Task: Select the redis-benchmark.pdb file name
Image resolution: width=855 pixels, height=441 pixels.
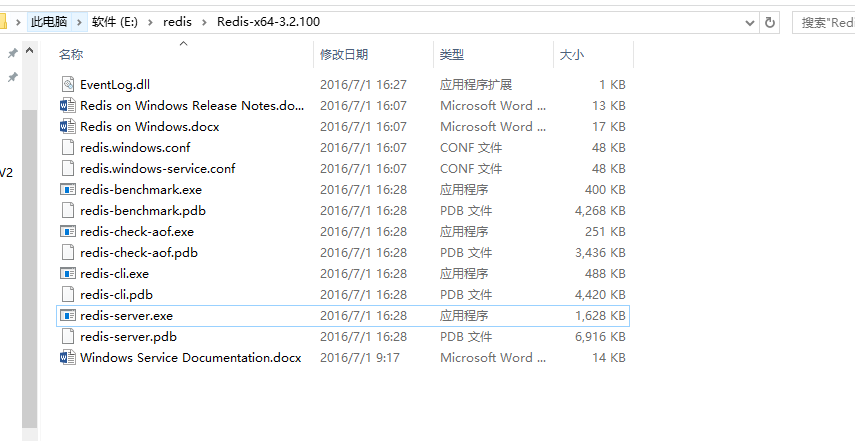Action: (143, 210)
